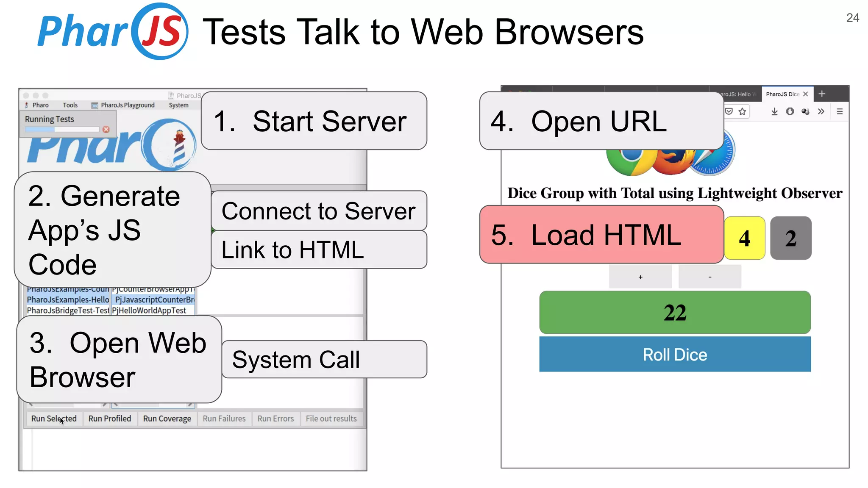
Task: Open the Tools menu
Action: click(70, 105)
